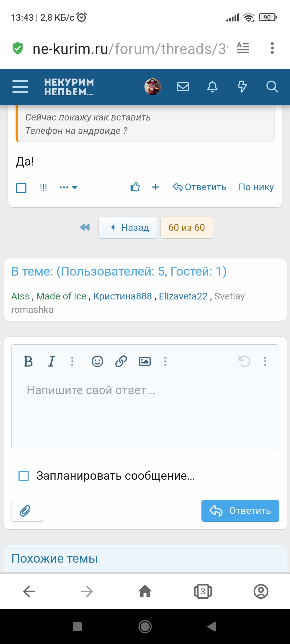
Task: Open notifications bell icon
Action: [x=212, y=87]
